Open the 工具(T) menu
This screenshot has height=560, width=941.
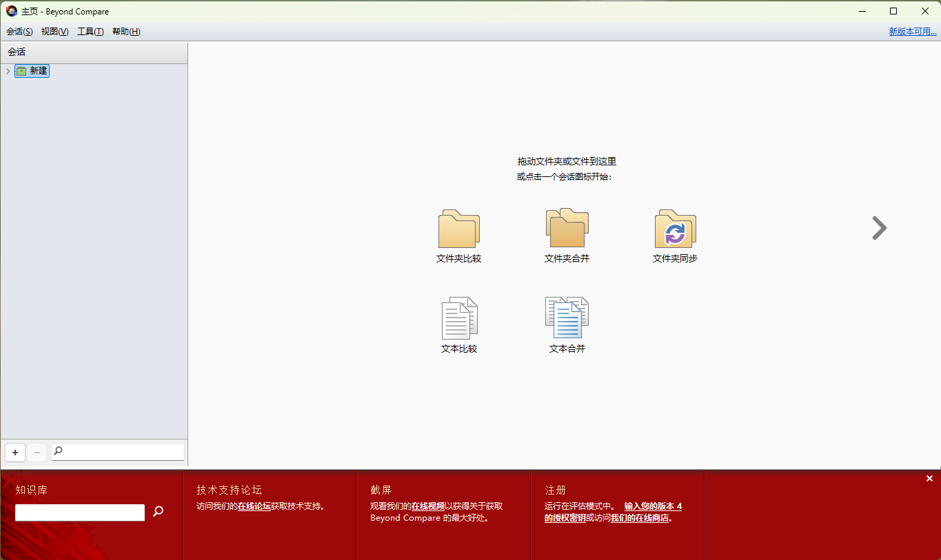[90, 32]
